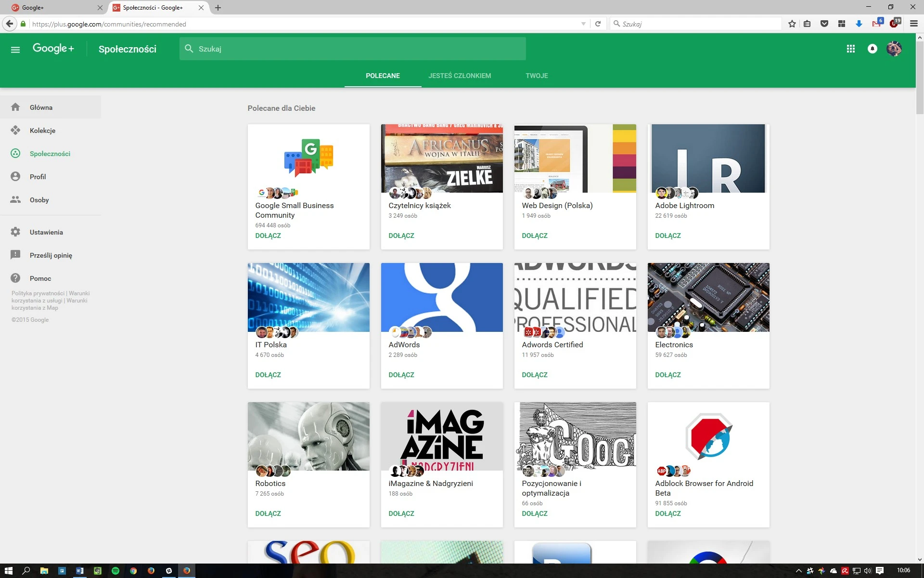Viewport: 924px width, 578px height.
Task: Focus the Firefox Szukaj search box
Action: [x=697, y=24]
